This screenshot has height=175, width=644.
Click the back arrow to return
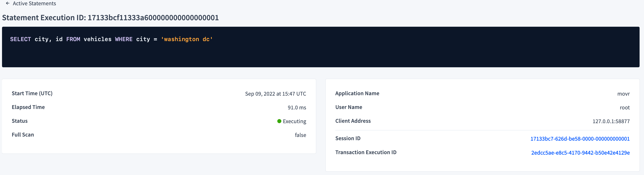(x=7, y=3)
